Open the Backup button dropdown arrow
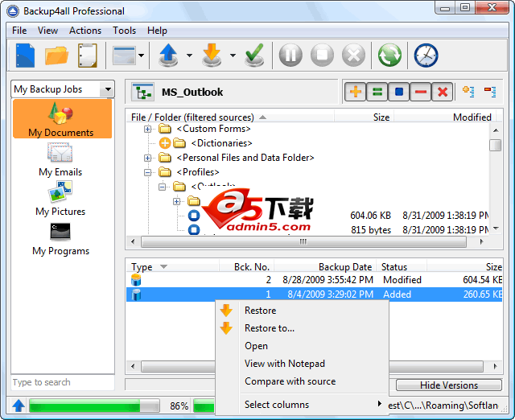Screen dimensions: 515x420 click(x=189, y=56)
